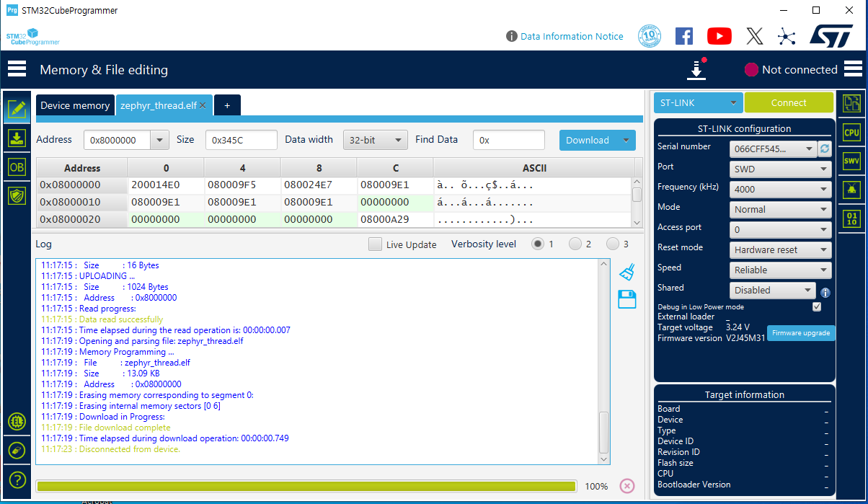Open the left hamburger menu

tap(17, 69)
